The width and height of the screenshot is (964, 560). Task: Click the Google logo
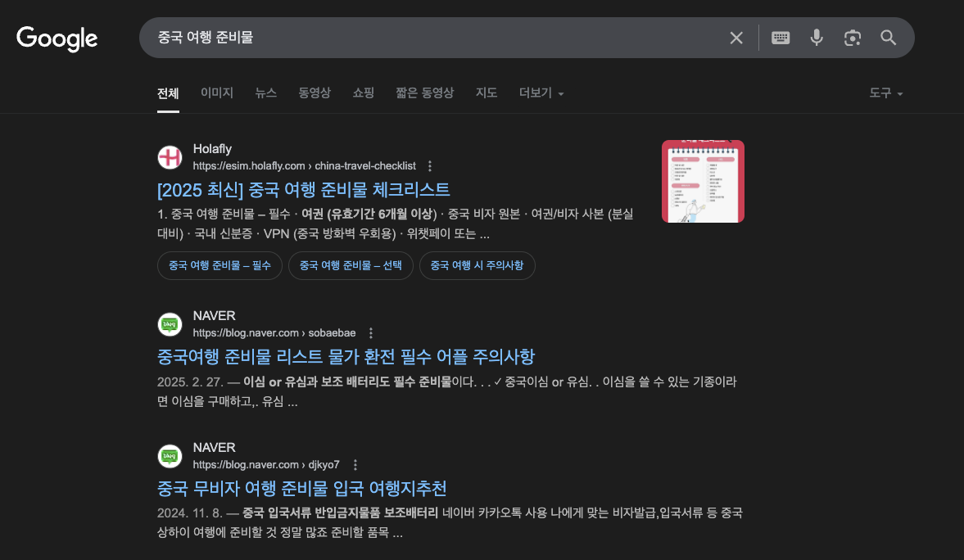[57, 38]
